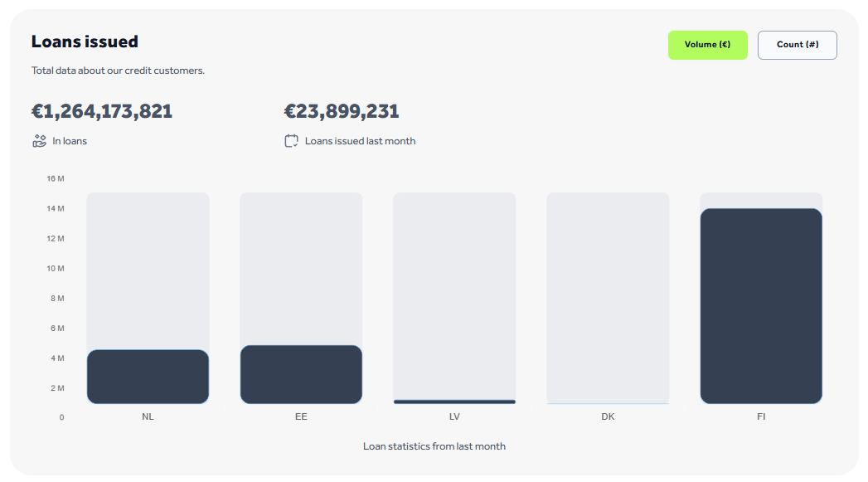Click the LV country axis label
The width and height of the screenshot is (868, 482).
454,416
